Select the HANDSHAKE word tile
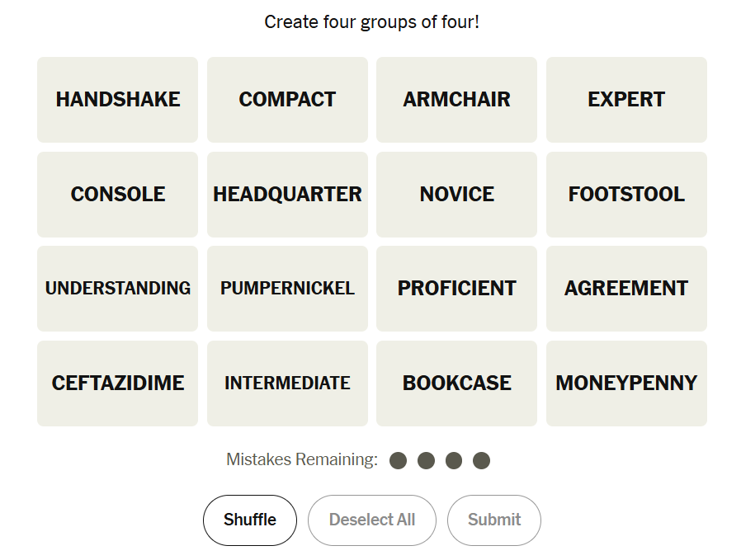Image resolution: width=741 pixels, height=560 pixels. click(x=118, y=100)
